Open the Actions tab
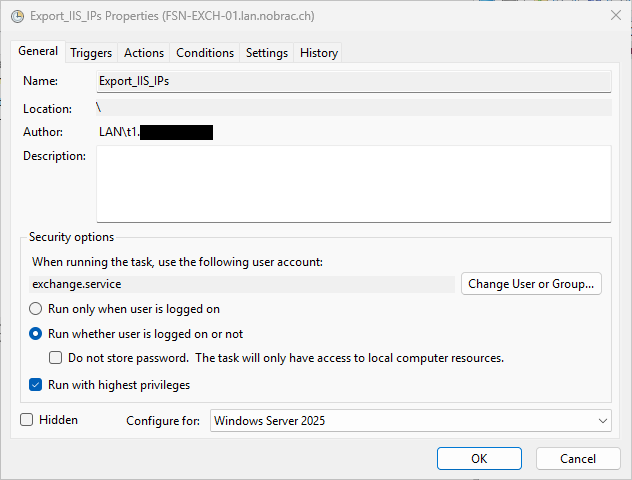The width and height of the screenshot is (632, 480). (x=144, y=53)
